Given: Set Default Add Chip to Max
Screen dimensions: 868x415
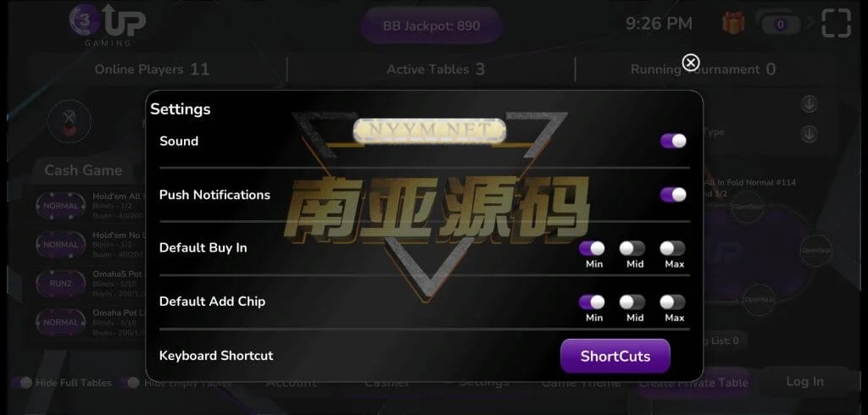Looking at the screenshot, I should click(672, 302).
